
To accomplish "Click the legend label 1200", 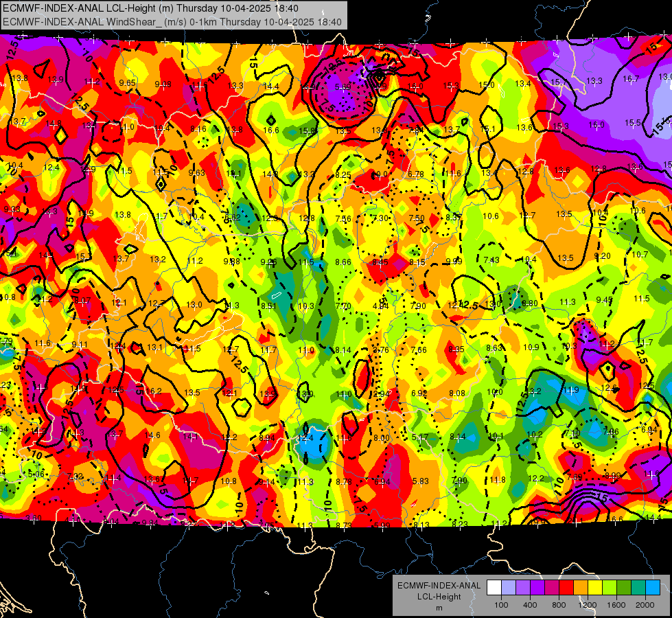I will tap(587, 605).
